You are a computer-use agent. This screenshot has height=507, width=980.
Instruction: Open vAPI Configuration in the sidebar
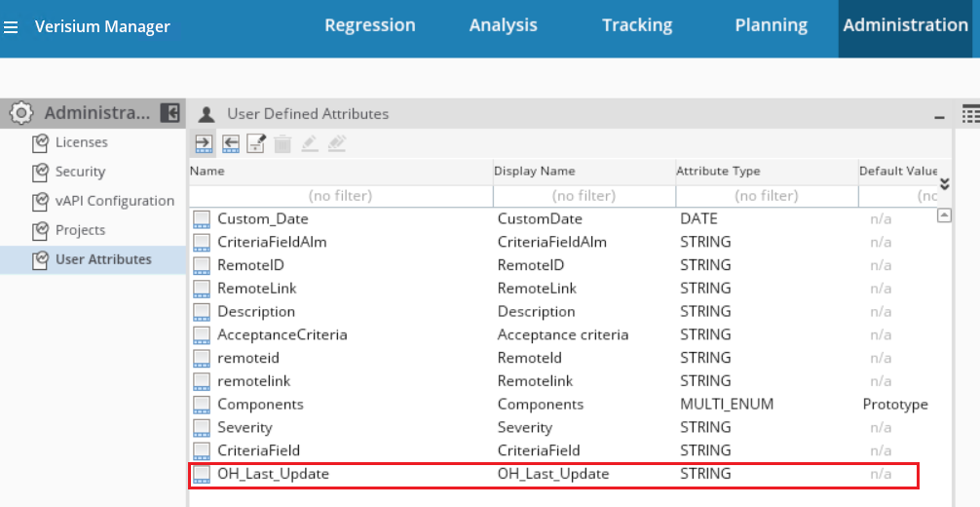pos(114,201)
